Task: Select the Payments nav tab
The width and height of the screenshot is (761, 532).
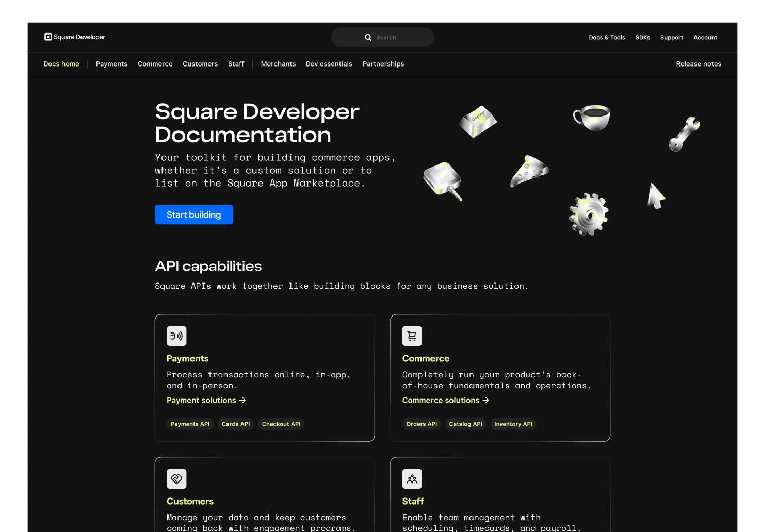Action: point(111,64)
